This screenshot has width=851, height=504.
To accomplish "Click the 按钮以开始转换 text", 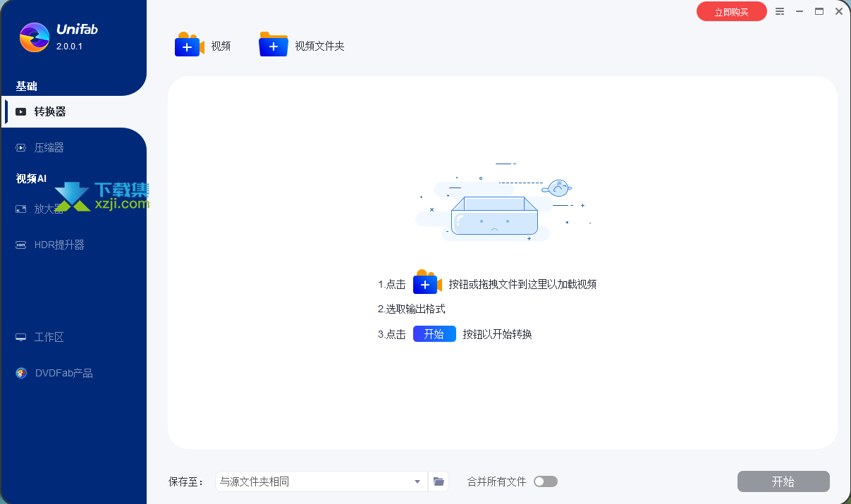I will point(498,334).
